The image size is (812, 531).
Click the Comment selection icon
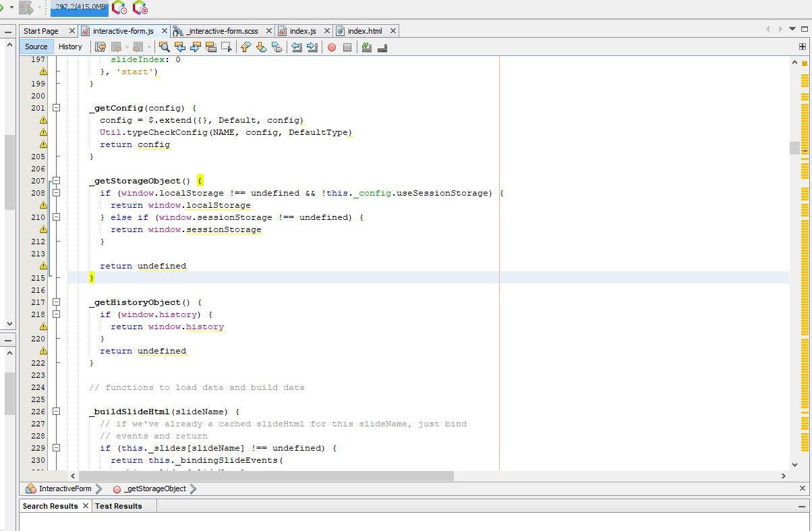pos(367,47)
